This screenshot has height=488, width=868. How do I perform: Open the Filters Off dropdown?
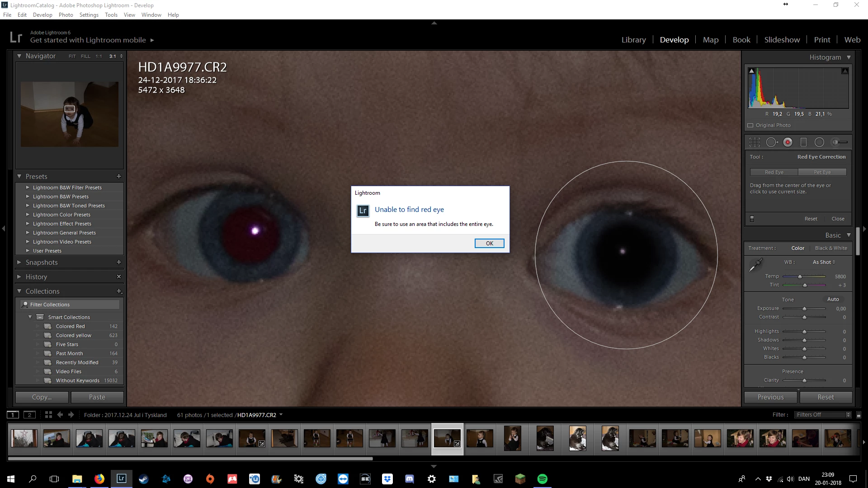823,415
